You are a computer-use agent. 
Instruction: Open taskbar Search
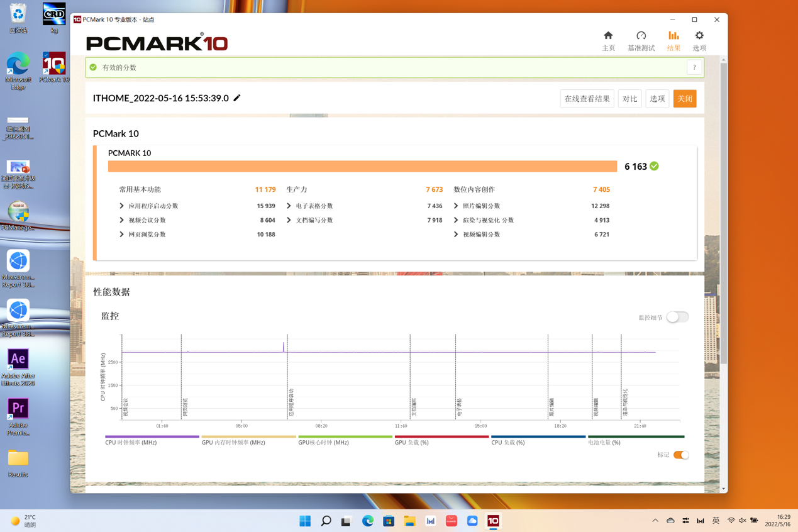tap(326, 521)
